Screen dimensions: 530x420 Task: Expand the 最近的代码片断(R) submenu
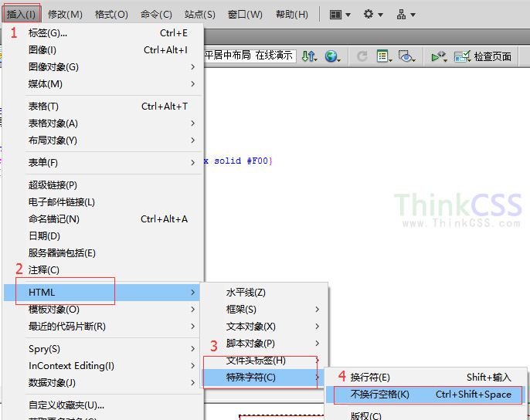coord(103,327)
